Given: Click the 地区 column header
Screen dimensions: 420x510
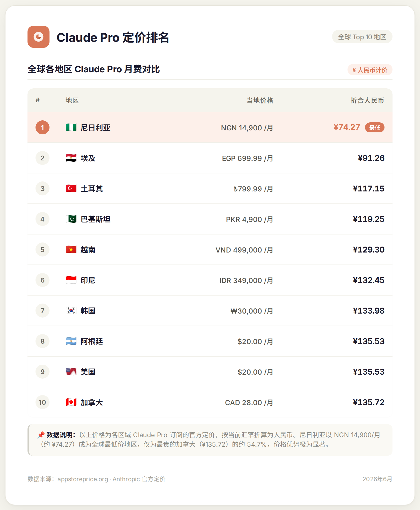Looking at the screenshot, I should pyautogui.click(x=72, y=101).
